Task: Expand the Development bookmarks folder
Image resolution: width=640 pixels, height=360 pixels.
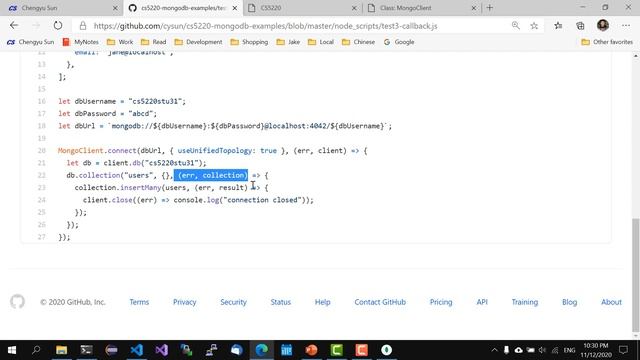Action: 198,42
